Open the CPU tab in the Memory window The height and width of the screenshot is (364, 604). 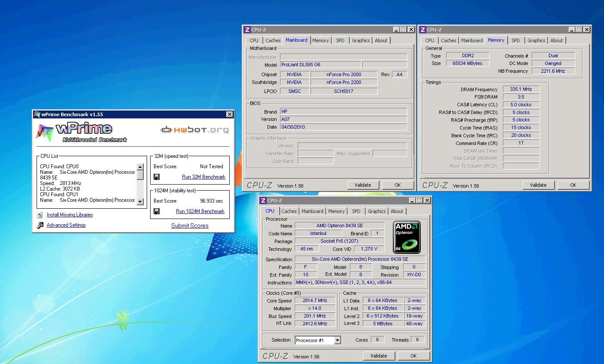pos(430,40)
